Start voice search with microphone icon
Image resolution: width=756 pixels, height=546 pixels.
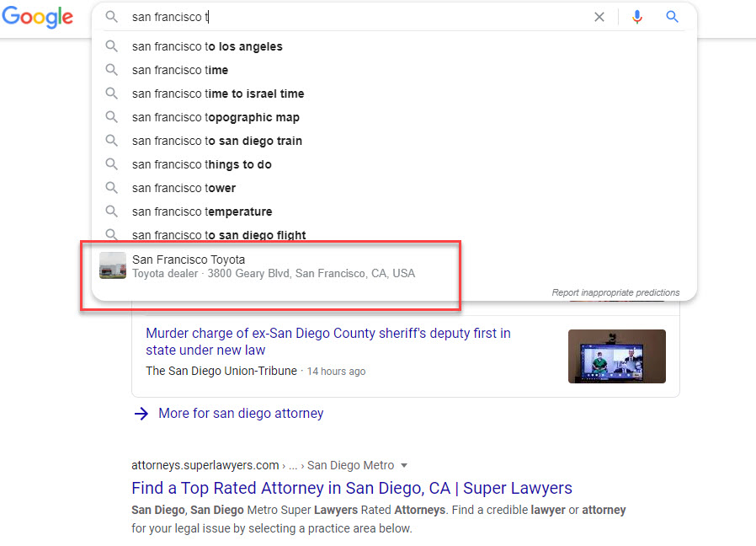point(637,17)
